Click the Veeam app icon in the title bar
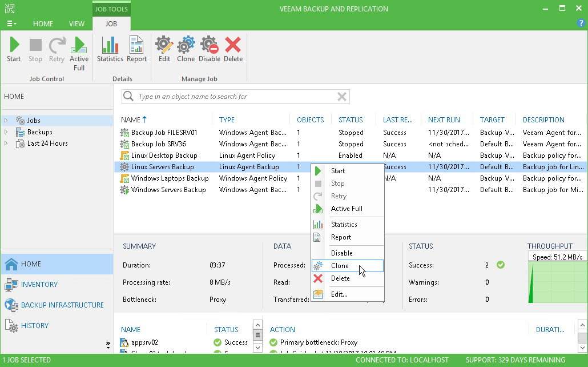The width and height of the screenshot is (588, 367). (10, 9)
